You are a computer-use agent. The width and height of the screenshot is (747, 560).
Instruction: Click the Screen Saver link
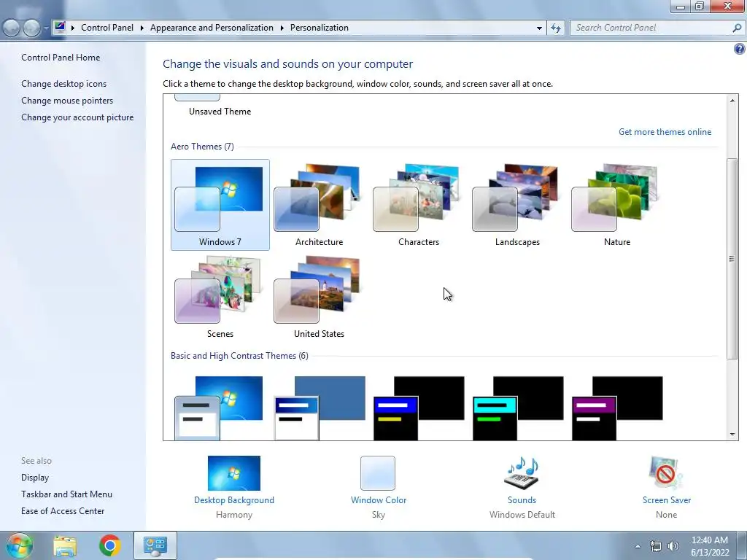(667, 500)
